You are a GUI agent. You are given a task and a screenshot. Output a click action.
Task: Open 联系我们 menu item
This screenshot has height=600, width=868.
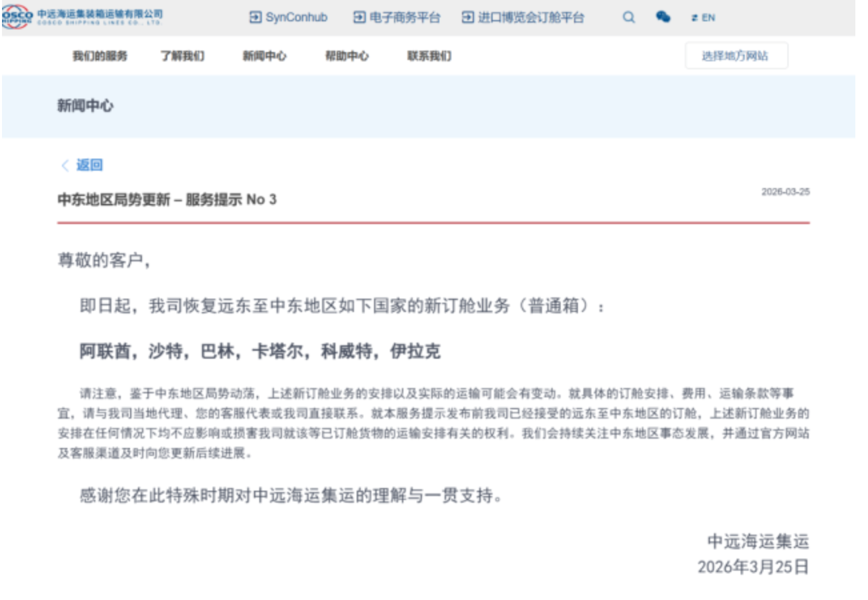pyautogui.click(x=429, y=56)
